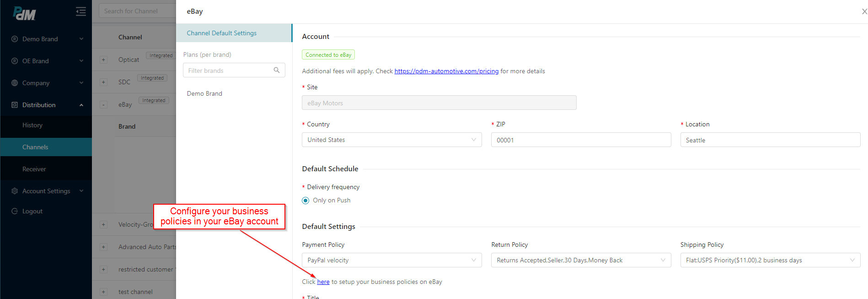Viewport: 868px width, 299px height.
Task: Click the here link for business policies
Action: click(323, 282)
